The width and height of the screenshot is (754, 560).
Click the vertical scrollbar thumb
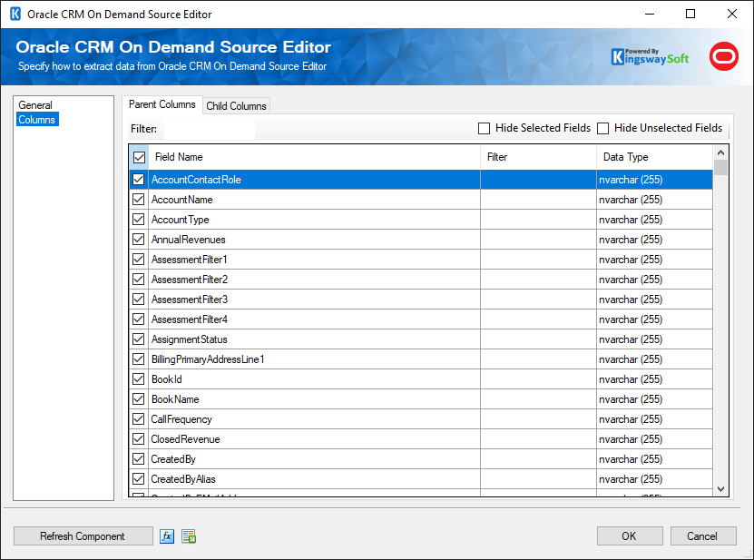coord(720,167)
